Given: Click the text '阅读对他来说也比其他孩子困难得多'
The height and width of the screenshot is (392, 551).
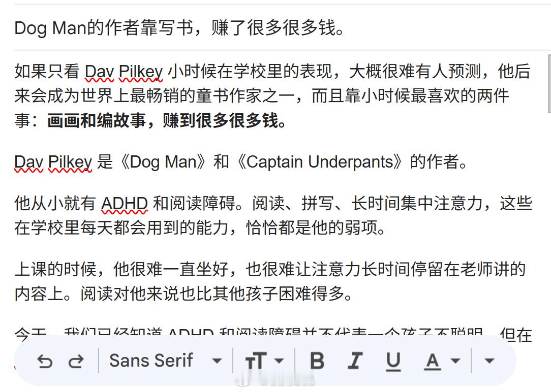Looking at the screenshot, I should (x=212, y=293).
